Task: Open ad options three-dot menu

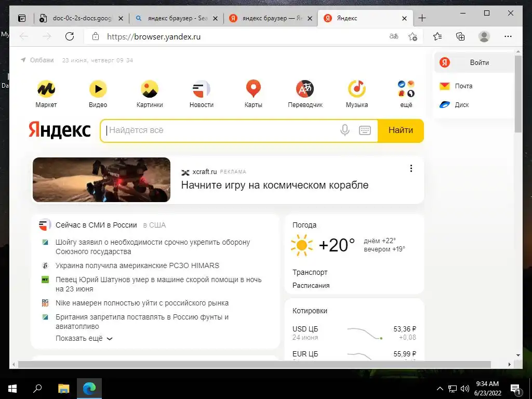Action: pos(411,168)
